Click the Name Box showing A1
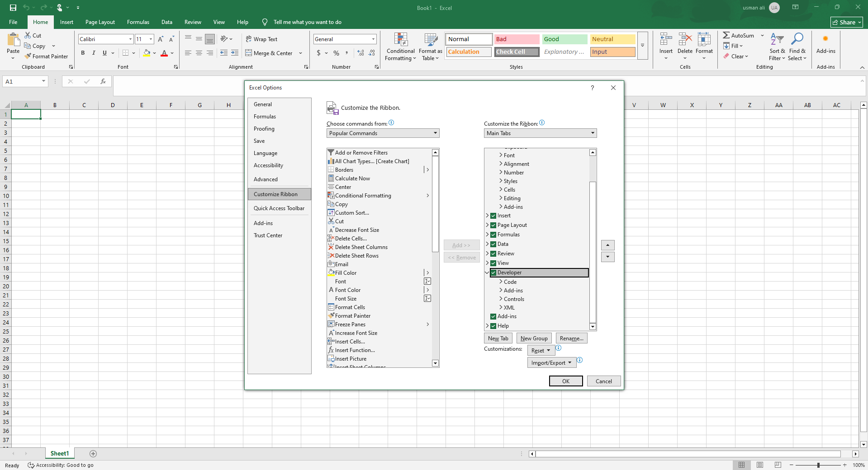The width and height of the screenshot is (868, 470). coord(25,81)
